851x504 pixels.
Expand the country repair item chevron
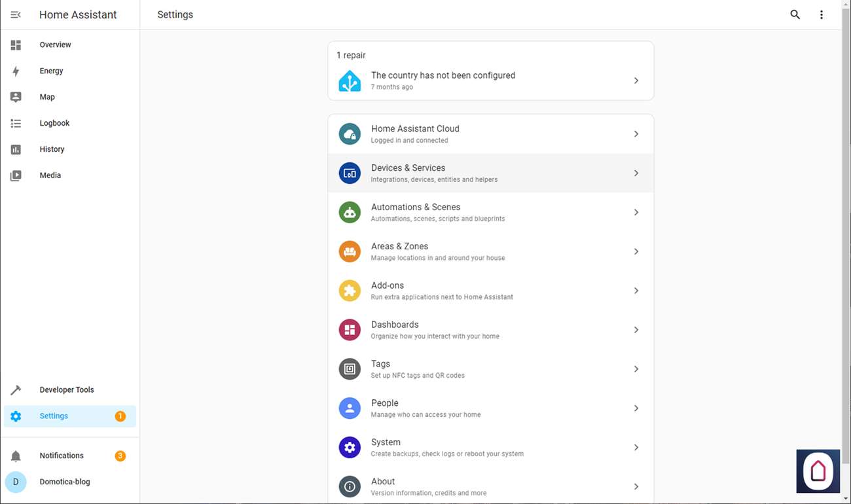click(636, 81)
